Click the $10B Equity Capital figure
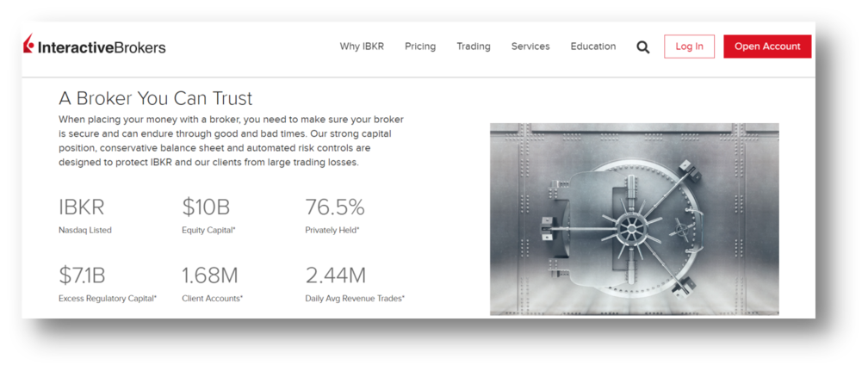The width and height of the screenshot is (868, 371). pyautogui.click(x=206, y=207)
